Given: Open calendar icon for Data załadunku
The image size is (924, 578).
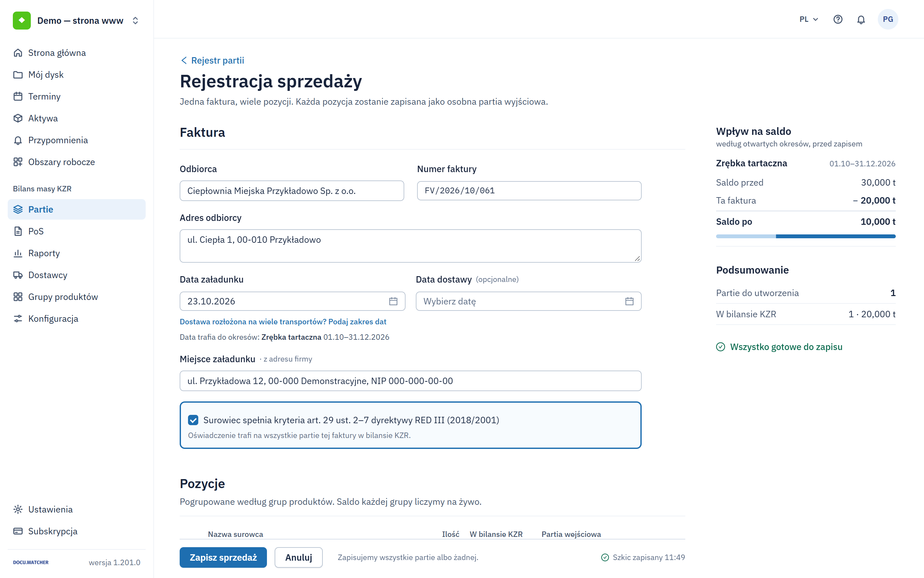Looking at the screenshot, I should [x=393, y=301].
